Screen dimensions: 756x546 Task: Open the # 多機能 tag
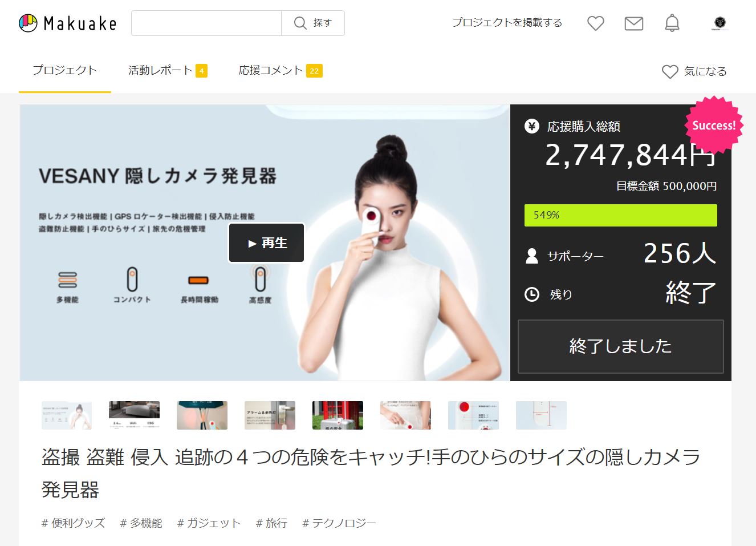point(141,523)
